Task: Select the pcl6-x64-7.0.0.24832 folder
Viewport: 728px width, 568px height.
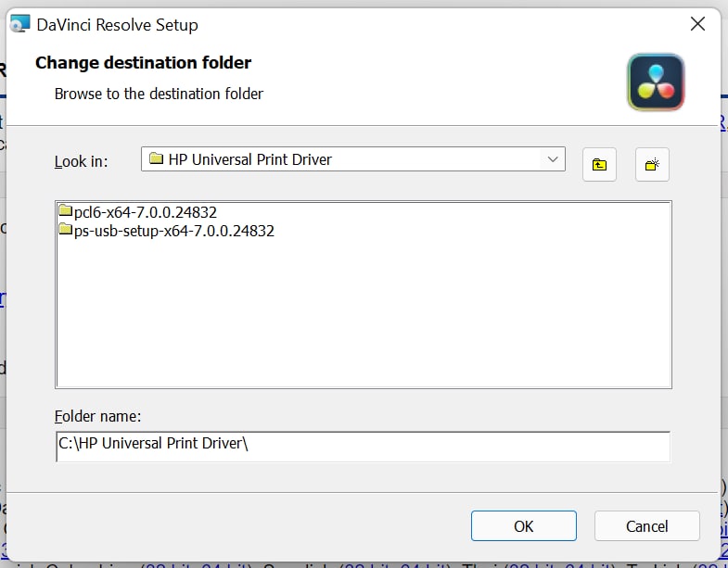Action: point(146,212)
